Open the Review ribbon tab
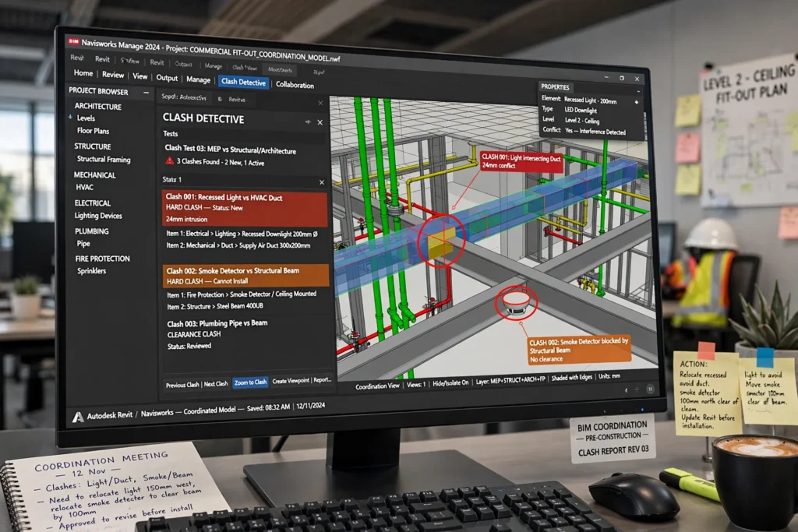Screen dimensions: 798x532 [113, 75]
